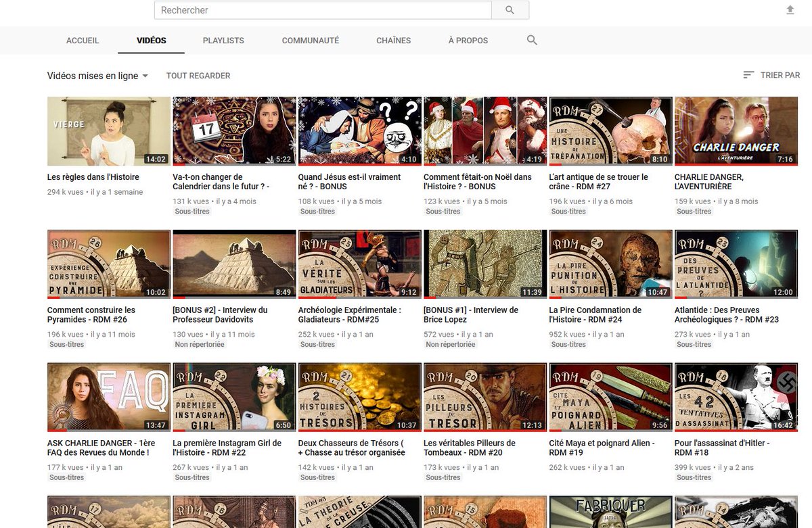The width and height of the screenshot is (812, 528).
Task: Click the 16:42 duration badge
Action: 783,425
